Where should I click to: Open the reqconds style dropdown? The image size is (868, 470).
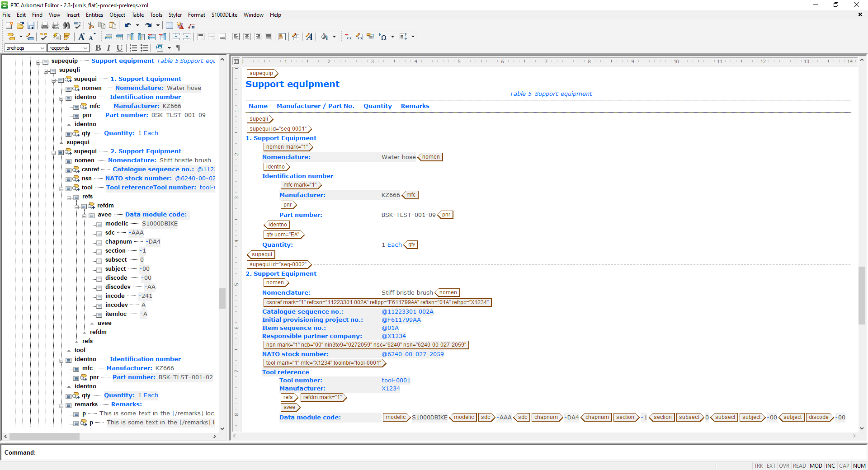[86, 48]
